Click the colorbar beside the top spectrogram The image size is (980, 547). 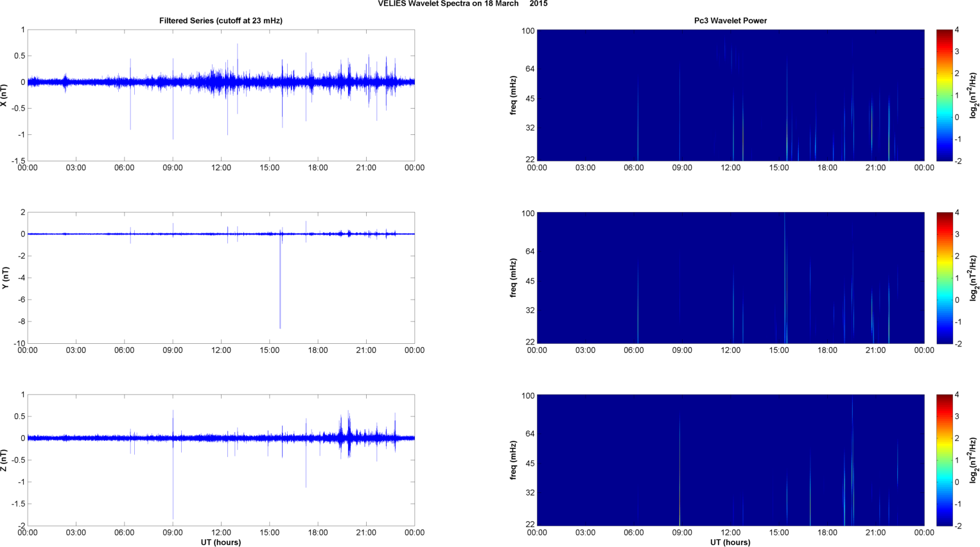[944, 95]
